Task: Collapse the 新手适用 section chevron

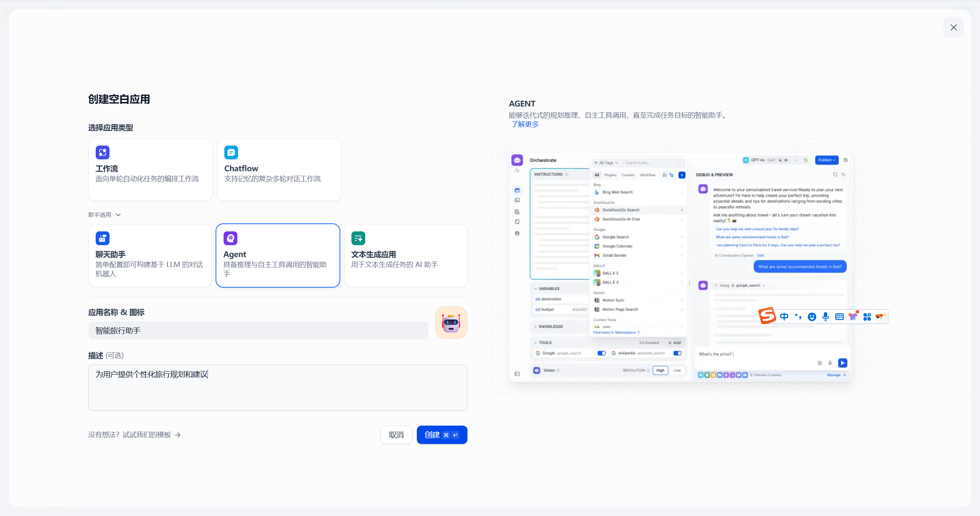Action: 118,215
